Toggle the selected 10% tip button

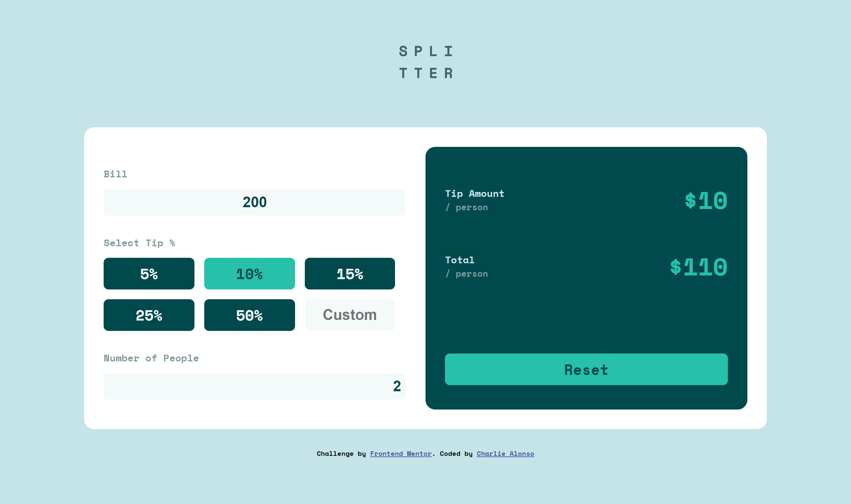249,274
